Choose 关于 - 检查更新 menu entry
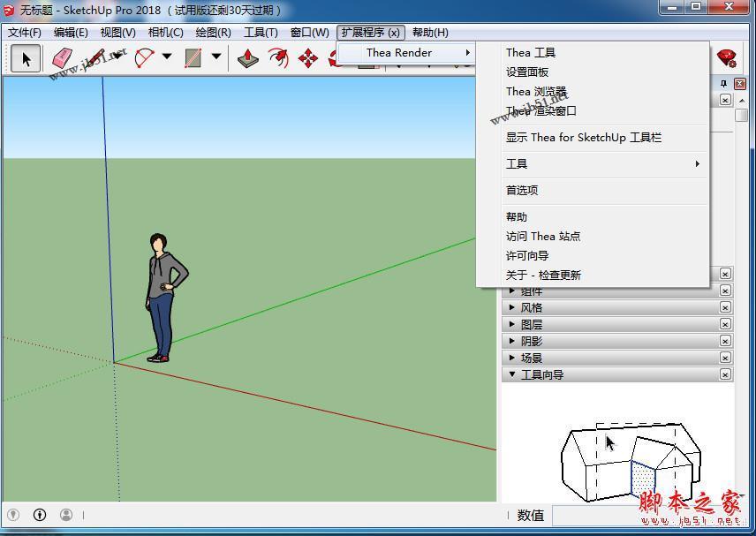 (592, 275)
